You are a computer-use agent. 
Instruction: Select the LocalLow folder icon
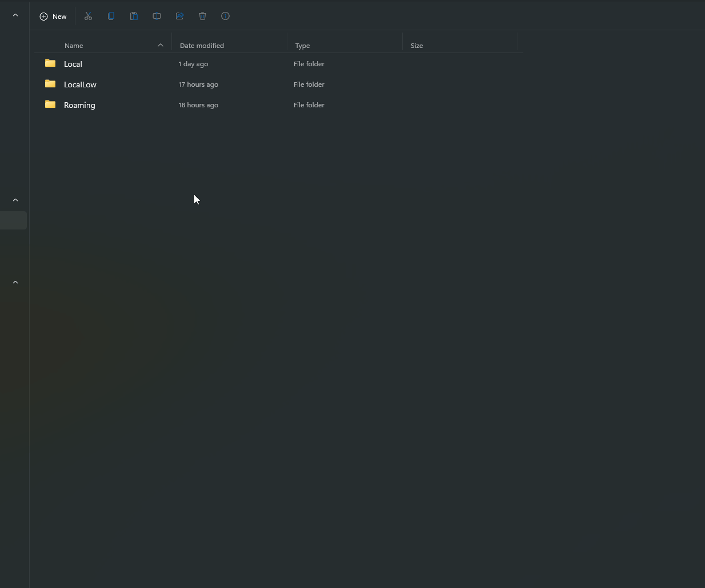pyautogui.click(x=50, y=84)
